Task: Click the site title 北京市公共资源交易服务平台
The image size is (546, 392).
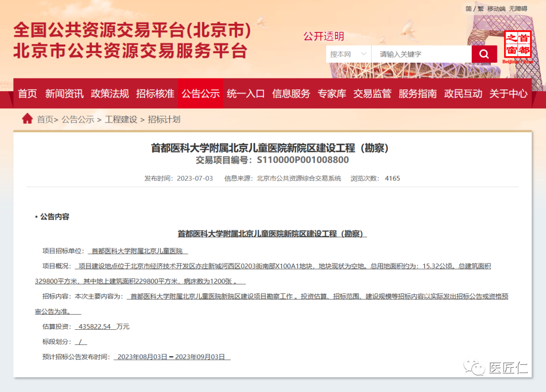Action: [x=130, y=51]
